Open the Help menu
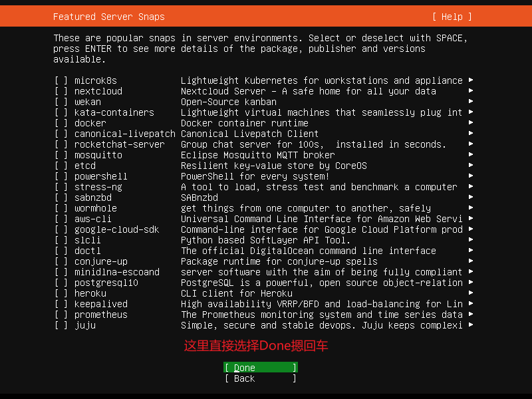Viewport: 532px width, 399px height. point(452,17)
